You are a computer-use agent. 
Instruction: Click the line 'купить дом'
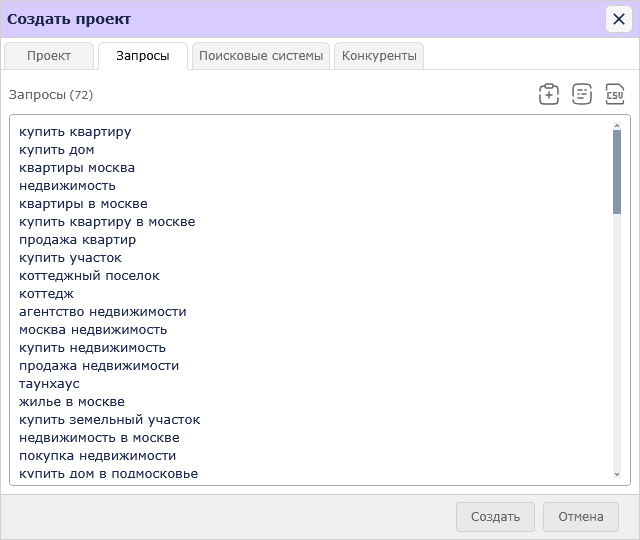coord(57,150)
